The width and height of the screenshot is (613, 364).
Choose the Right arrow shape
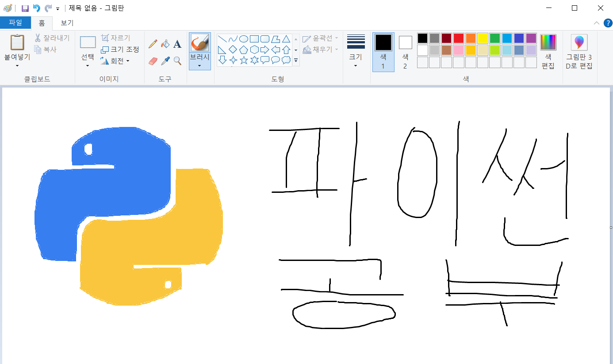point(265,50)
